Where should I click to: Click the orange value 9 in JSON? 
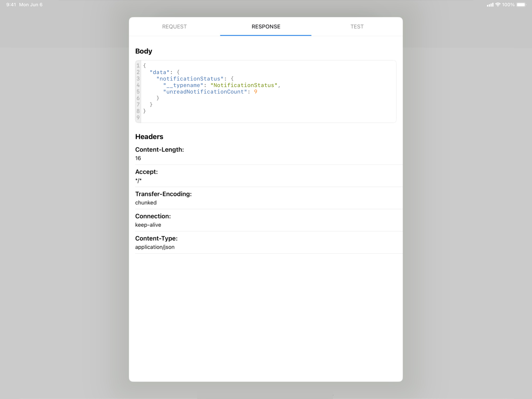coord(256,92)
